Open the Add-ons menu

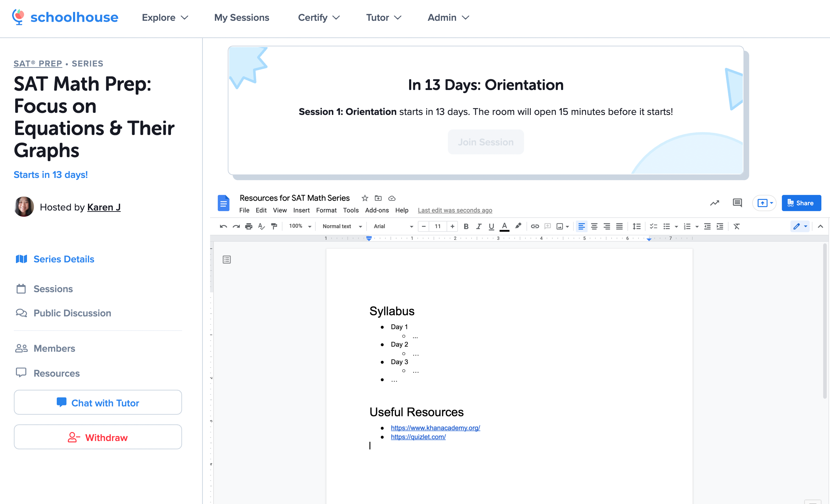377,210
